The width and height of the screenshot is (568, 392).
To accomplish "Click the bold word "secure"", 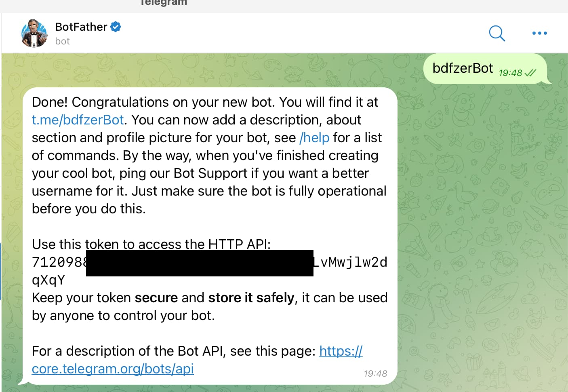I will pyautogui.click(x=156, y=298).
